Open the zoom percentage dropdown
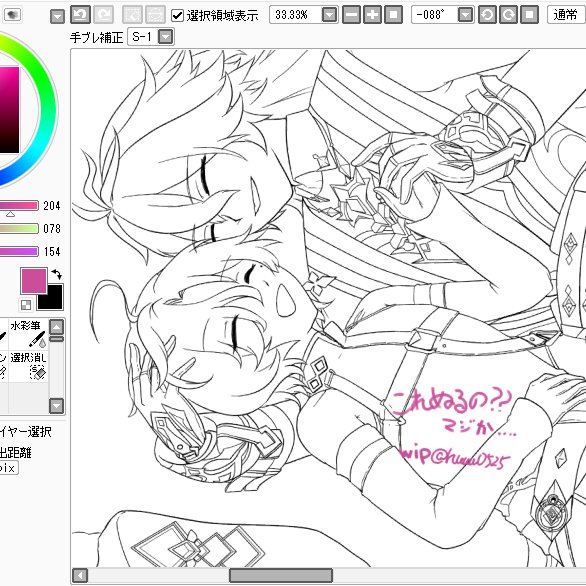The image size is (586, 586). pos(329,15)
